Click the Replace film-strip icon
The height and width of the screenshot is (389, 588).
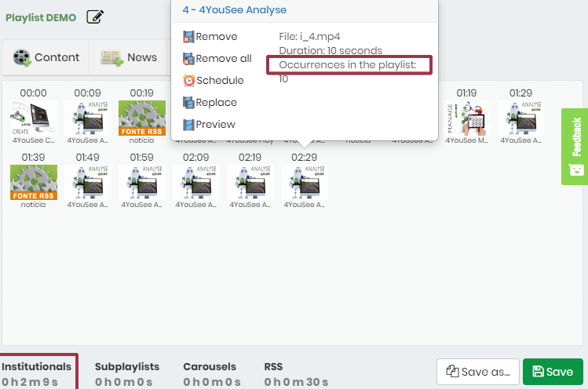188,102
